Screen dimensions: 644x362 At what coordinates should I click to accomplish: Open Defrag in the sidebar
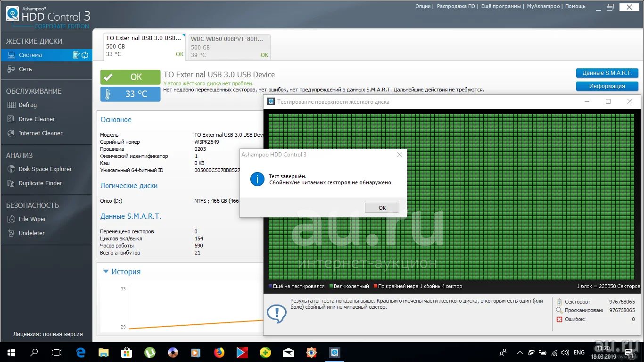click(x=46, y=105)
